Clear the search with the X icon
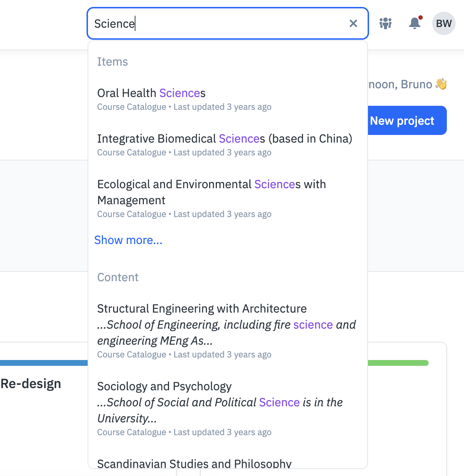Viewport: 464px width, 476px height. tap(353, 23)
